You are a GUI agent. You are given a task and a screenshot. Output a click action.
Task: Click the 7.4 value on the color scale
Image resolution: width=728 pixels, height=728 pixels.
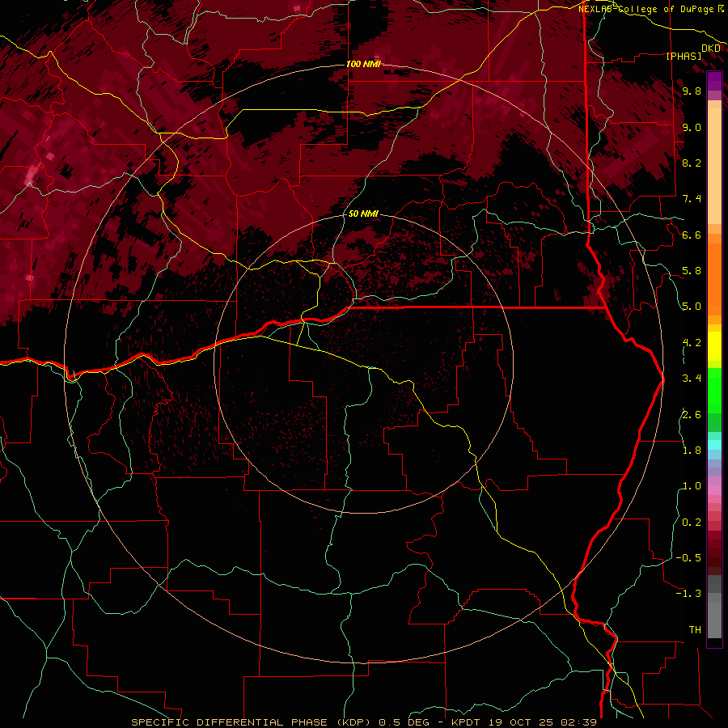coord(692,199)
